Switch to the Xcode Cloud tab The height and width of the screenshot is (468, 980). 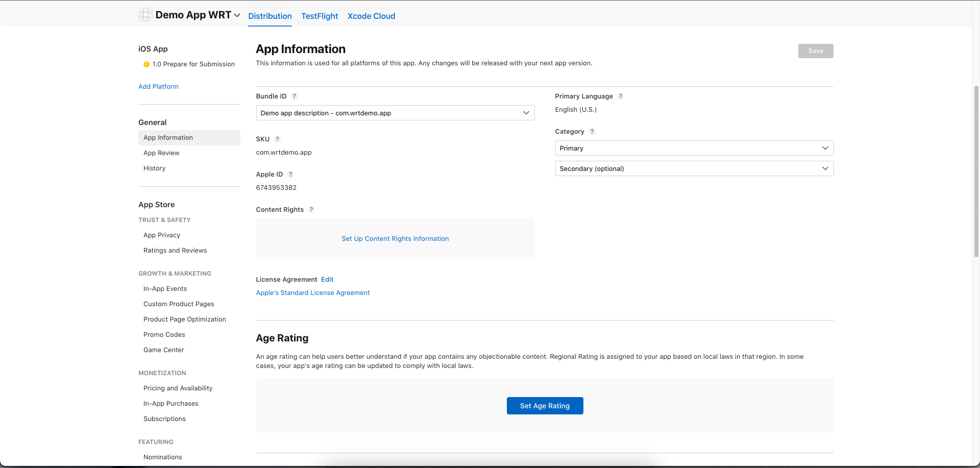click(371, 16)
